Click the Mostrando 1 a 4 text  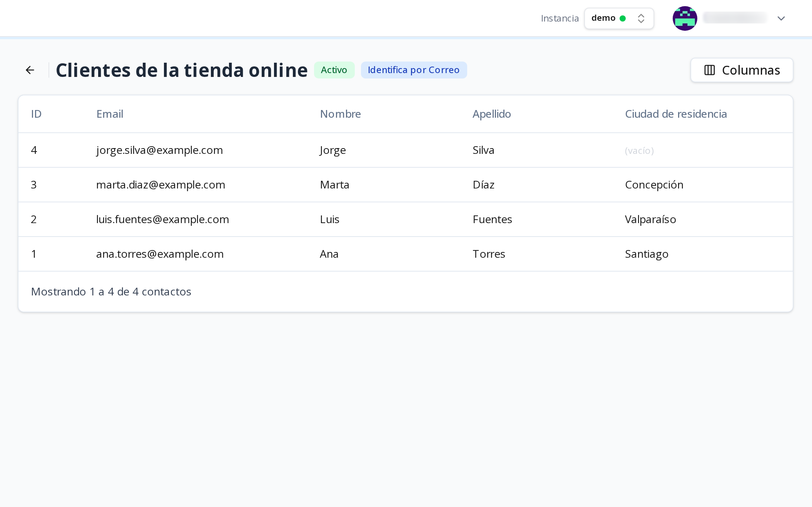(111, 292)
